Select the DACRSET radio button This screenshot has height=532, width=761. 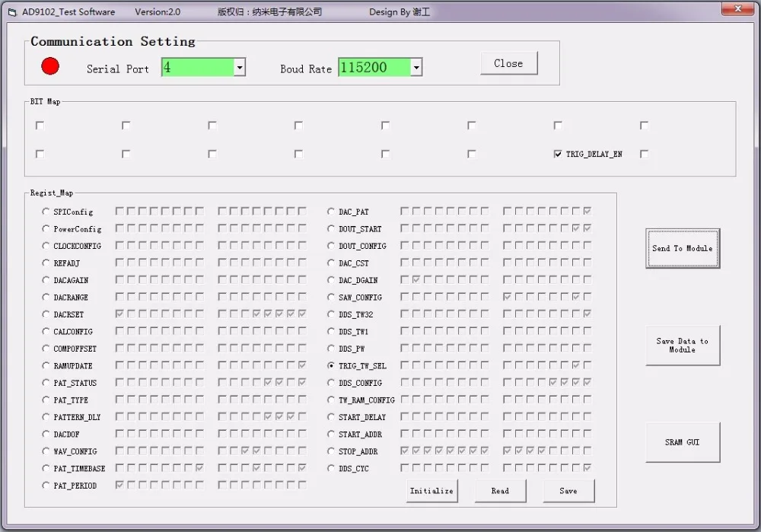pyautogui.click(x=46, y=314)
